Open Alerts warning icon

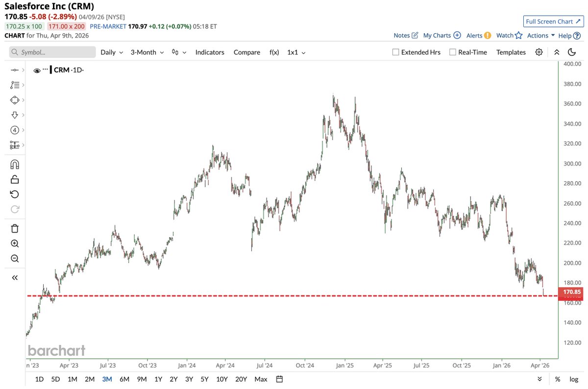[x=487, y=35]
